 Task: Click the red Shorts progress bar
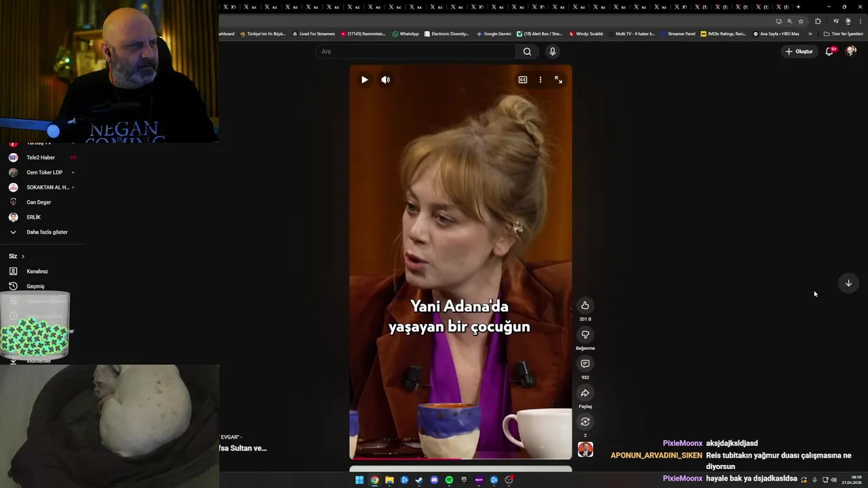[405, 459]
